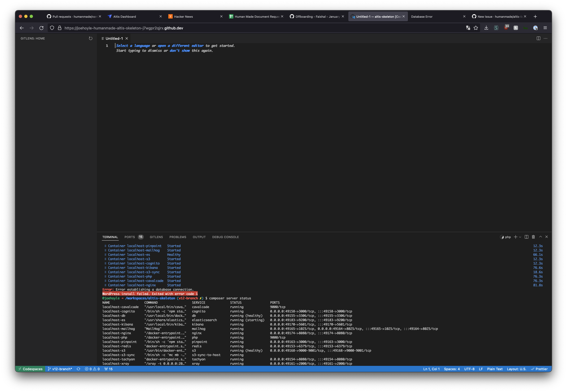Screen dimensions: 567x392
Task: Show errors and warnings count
Action: pyautogui.click(x=92, y=369)
